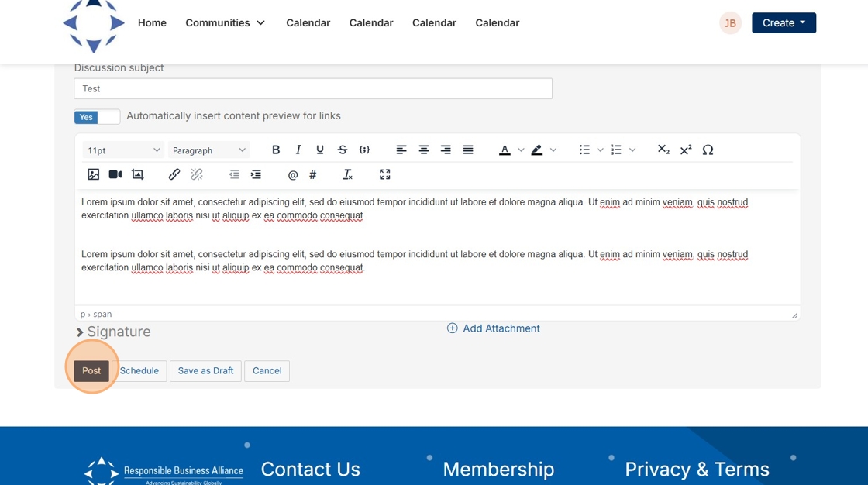868x485 pixels.
Task: Add a hashtag with # icon
Action: (313, 175)
